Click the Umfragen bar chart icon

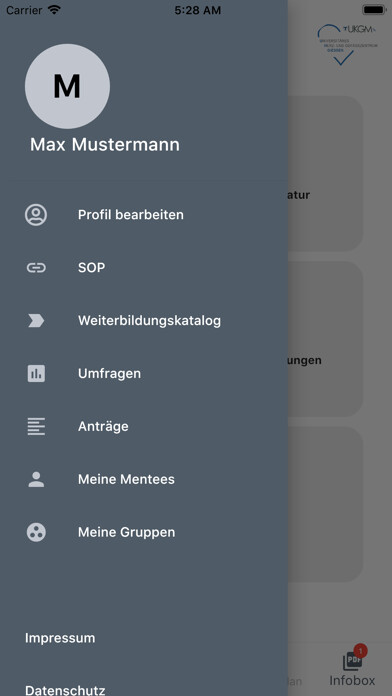[36, 373]
